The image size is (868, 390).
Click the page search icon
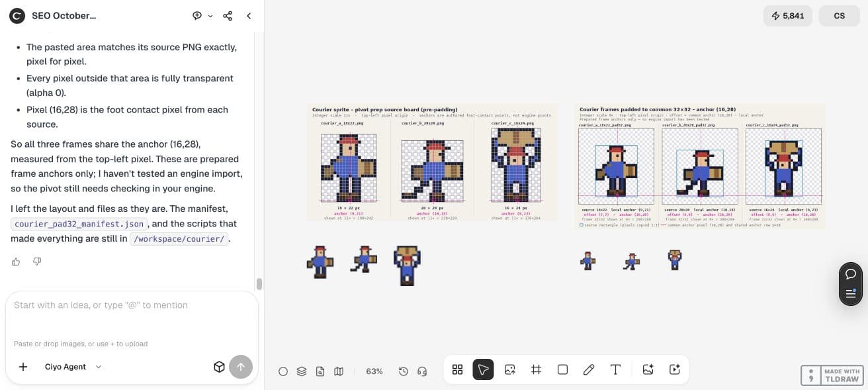coord(320,371)
